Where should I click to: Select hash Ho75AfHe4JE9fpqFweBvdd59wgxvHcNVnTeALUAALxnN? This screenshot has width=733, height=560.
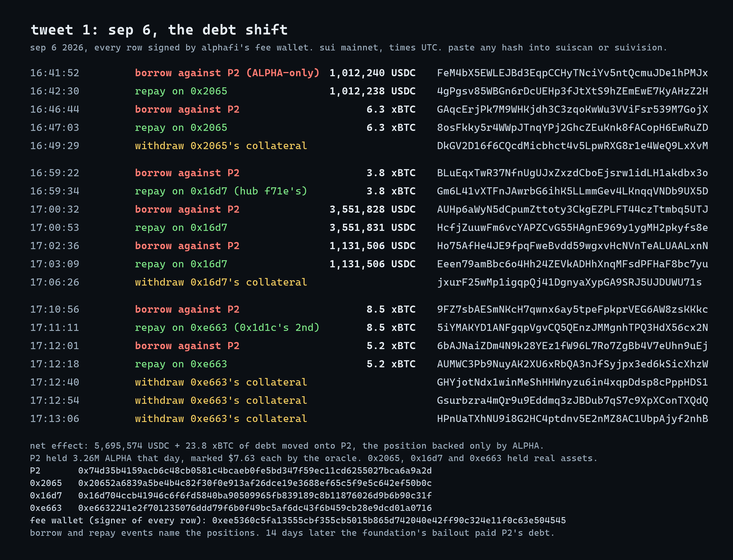coord(572,246)
